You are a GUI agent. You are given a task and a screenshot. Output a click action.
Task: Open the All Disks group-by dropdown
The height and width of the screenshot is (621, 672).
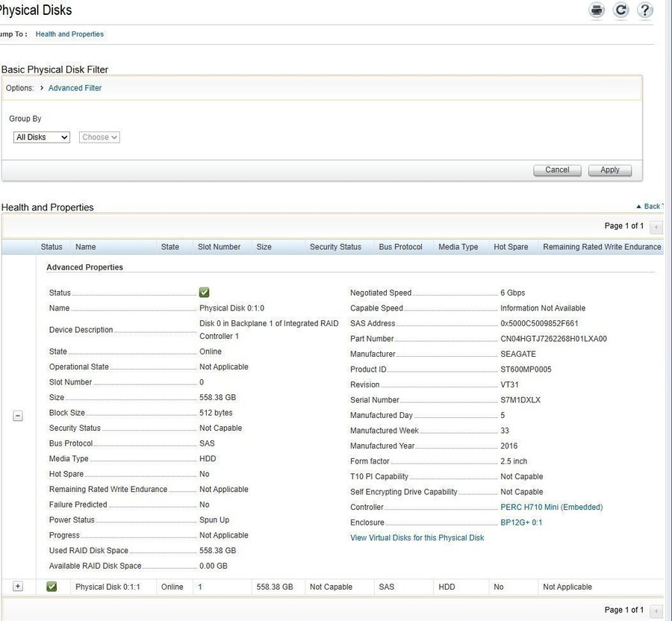click(42, 137)
